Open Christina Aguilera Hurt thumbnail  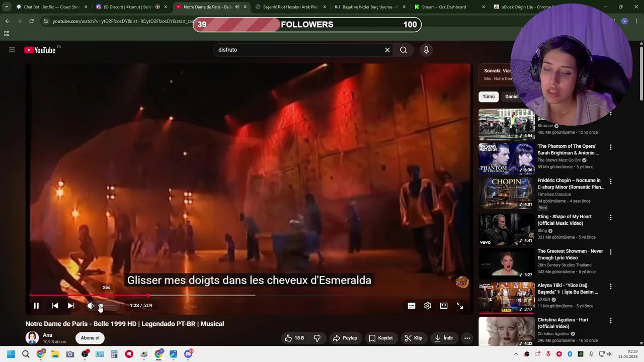coord(507,332)
